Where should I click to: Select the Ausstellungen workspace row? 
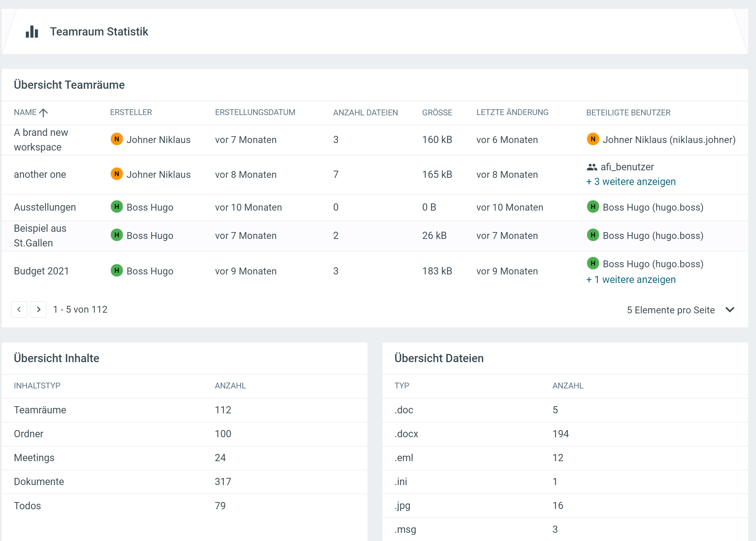(x=45, y=207)
